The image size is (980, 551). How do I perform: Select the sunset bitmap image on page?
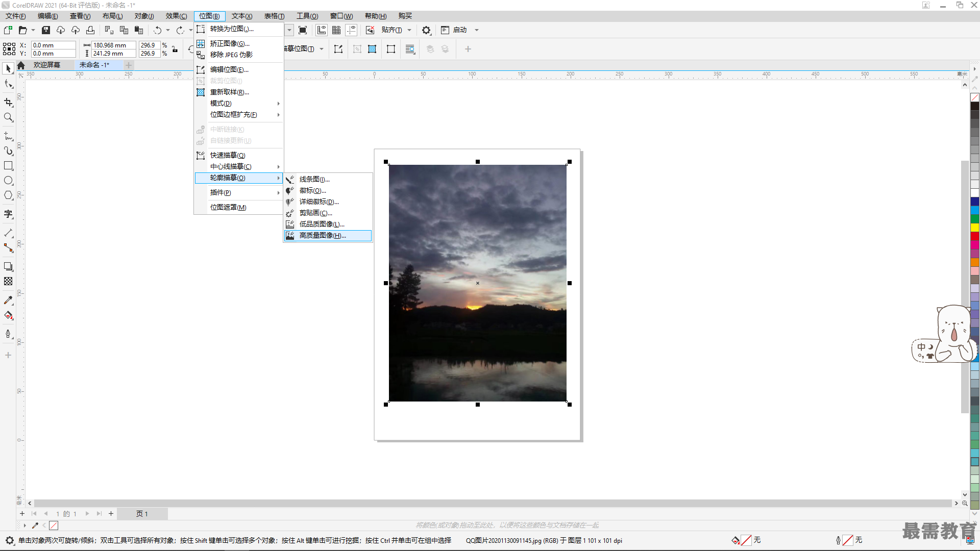coord(477,283)
